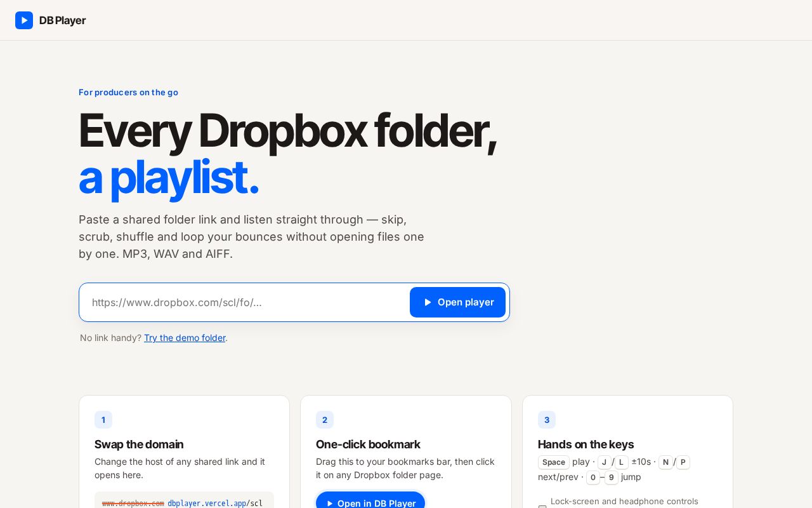Select the "Hands on the keys" heading
This screenshot has height=508, width=812.
(586, 444)
